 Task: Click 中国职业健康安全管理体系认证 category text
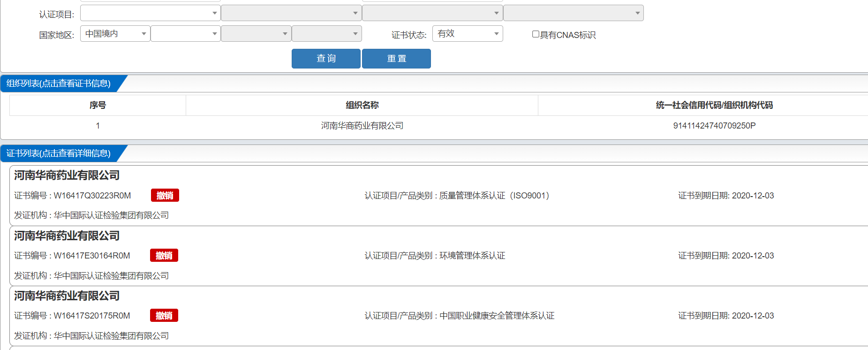(497, 316)
